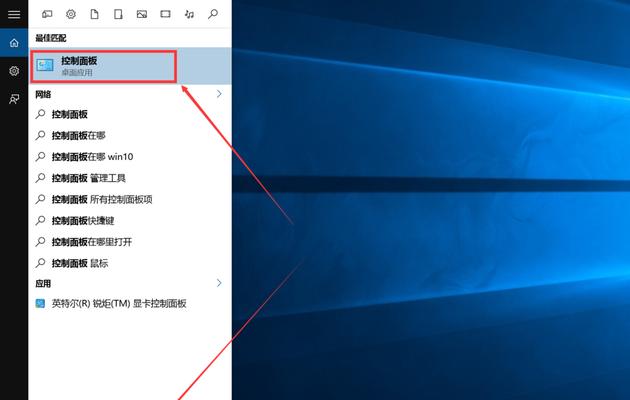Select the Home icon in the left sidebar

pos(14,43)
